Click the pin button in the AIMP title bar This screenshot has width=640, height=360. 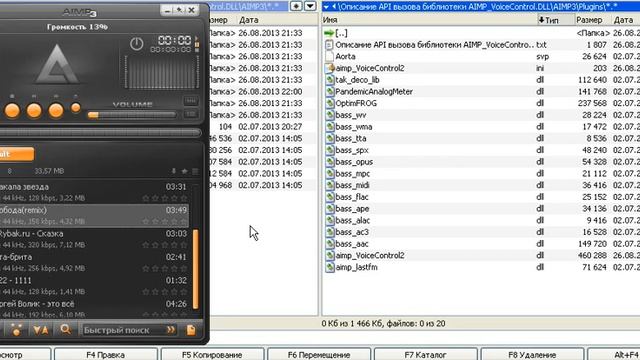[x=179, y=10]
